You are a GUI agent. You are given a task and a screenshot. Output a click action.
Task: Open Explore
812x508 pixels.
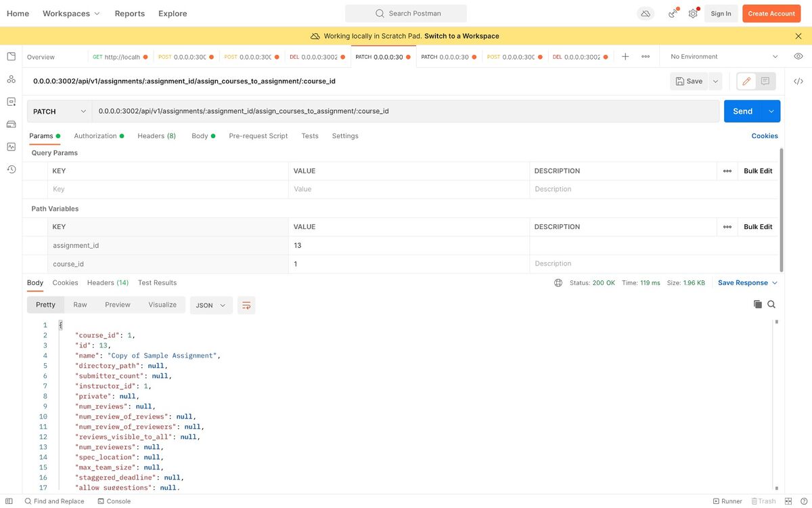pos(173,14)
